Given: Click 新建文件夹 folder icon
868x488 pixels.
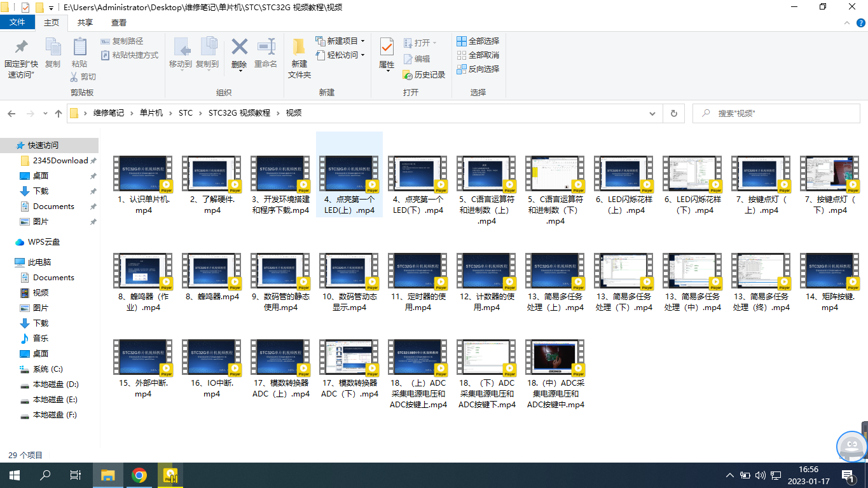Looking at the screenshot, I should pyautogui.click(x=299, y=46).
